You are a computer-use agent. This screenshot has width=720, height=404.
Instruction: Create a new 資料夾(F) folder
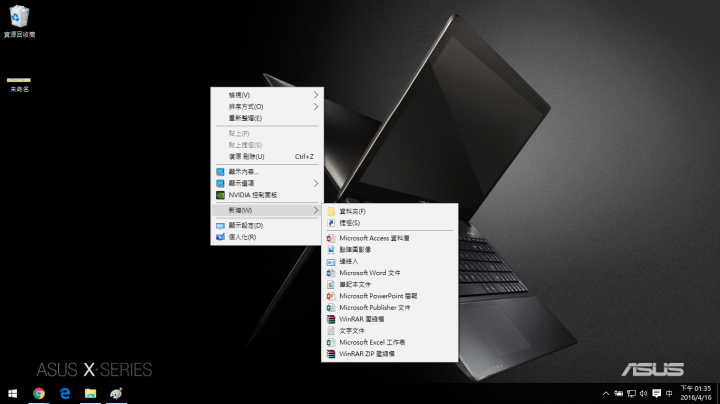click(x=389, y=211)
